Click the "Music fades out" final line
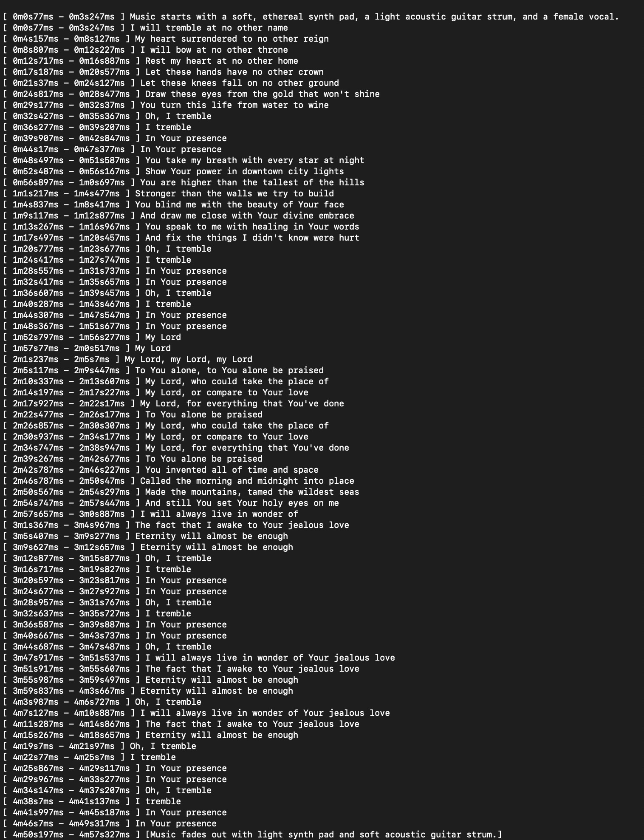This screenshot has height=840, width=644. click(323, 834)
